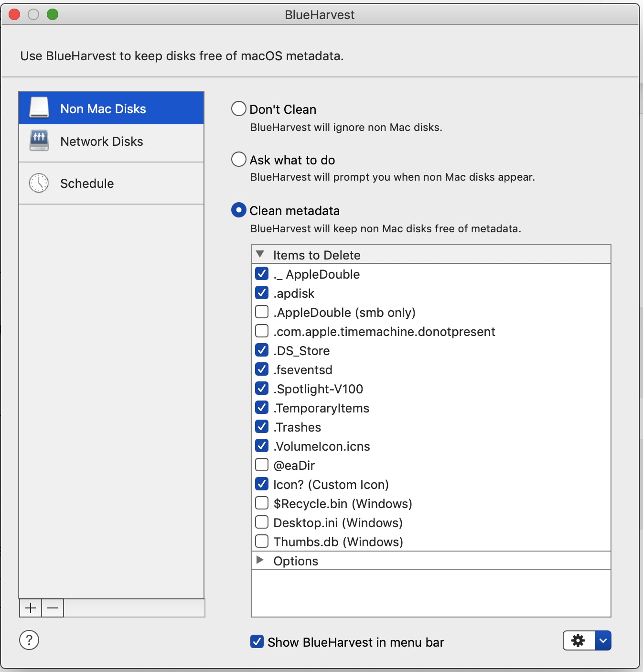The width and height of the screenshot is (643, 672).
Task: Select the Ask what to do option
Action: click(x=239, y=159)
